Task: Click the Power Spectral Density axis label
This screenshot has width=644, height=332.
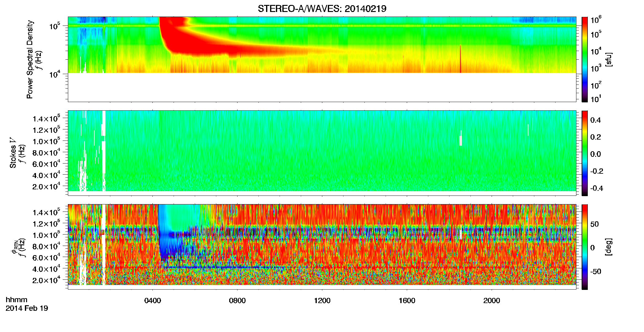Action: 30,59
